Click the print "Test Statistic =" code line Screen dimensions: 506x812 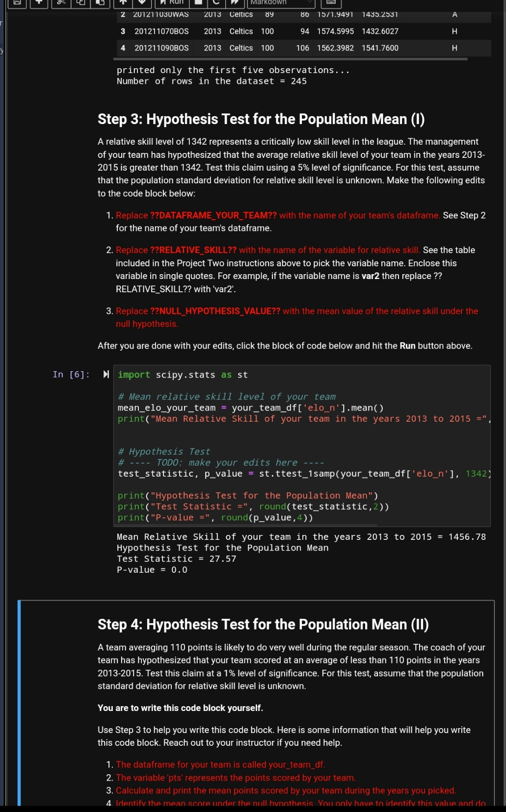[253, 507]
